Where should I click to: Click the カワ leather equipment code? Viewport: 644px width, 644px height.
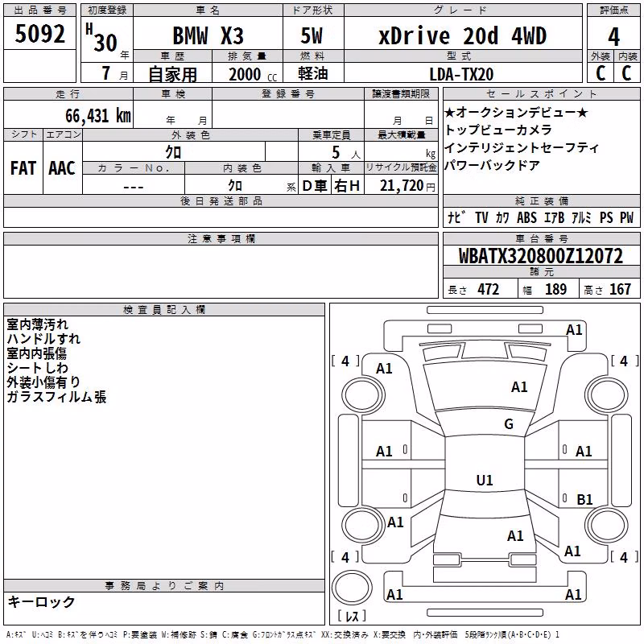click(x=502, y=217)
